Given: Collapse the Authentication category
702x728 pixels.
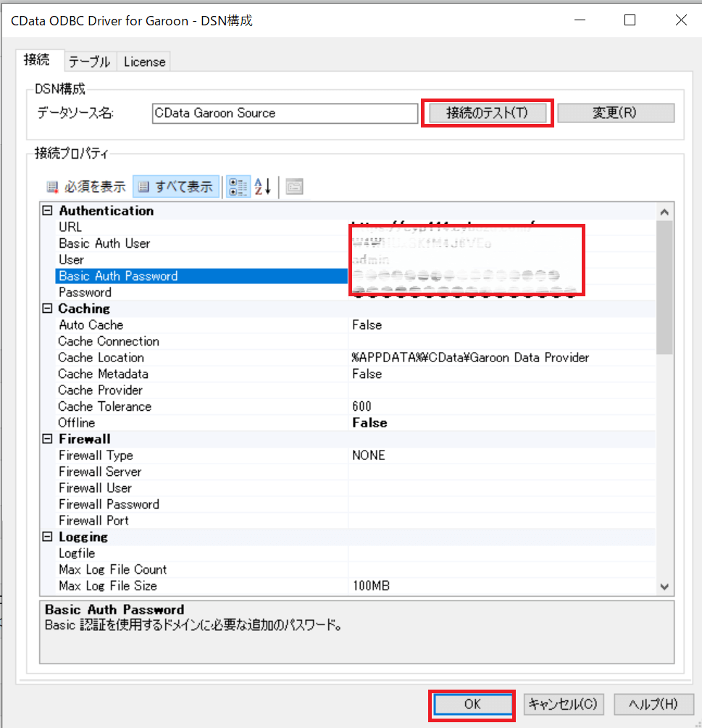Looking at the screenshot, I should 47,211.
